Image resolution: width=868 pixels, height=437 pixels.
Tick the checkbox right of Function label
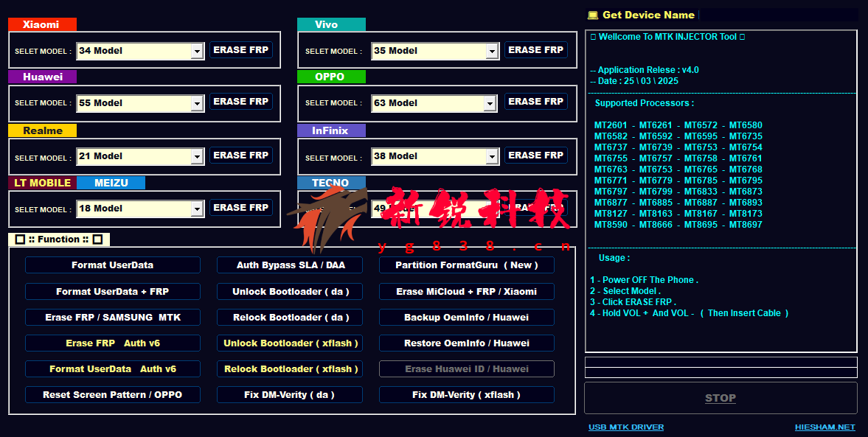point(97,240)
